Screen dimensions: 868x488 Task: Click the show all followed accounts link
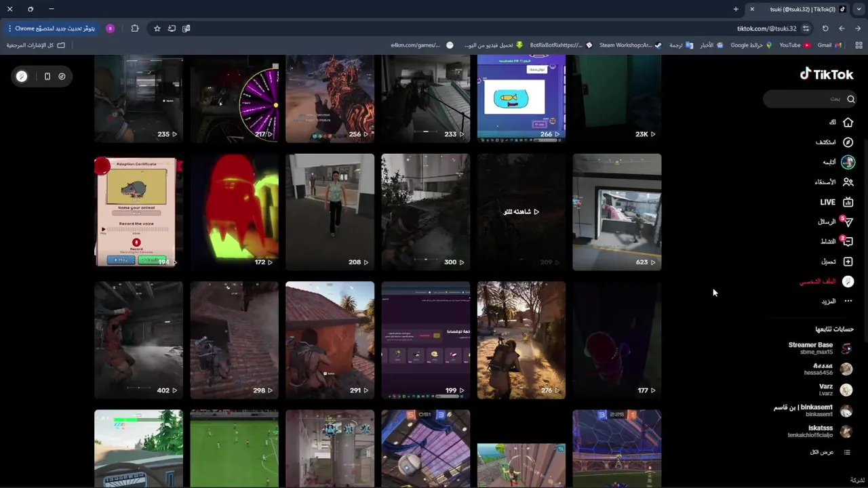coord(829,452)
